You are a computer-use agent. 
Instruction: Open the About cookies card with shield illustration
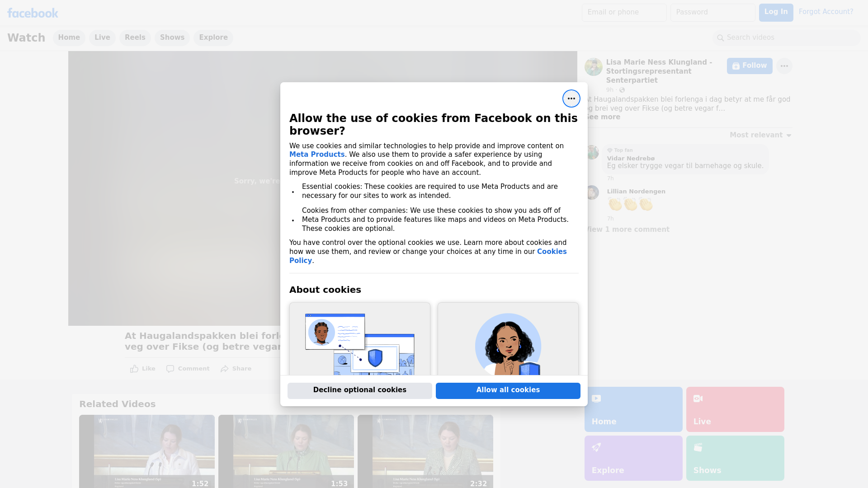click(360, 339)
